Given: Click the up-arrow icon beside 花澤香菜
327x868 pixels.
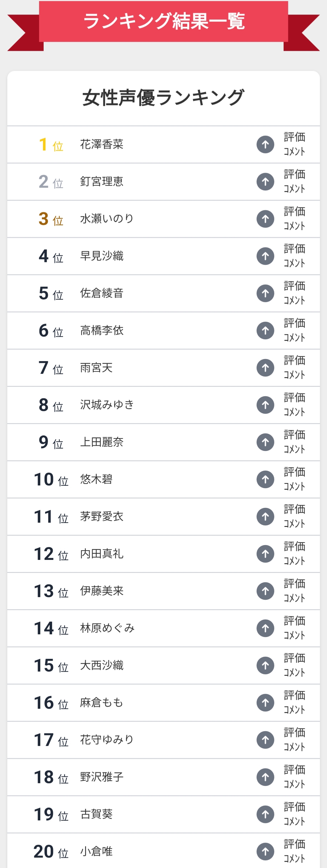Looking at the screenshot, I should [x=265, y=145].
